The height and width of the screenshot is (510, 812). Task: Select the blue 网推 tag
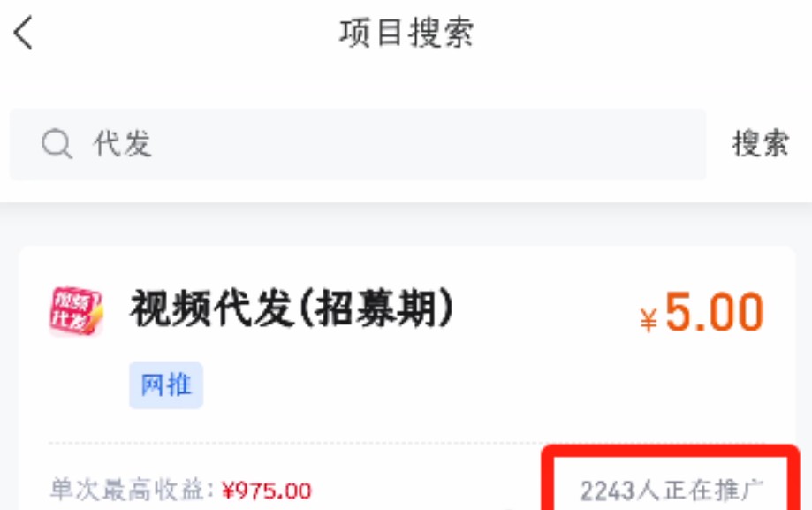(166, 385)
